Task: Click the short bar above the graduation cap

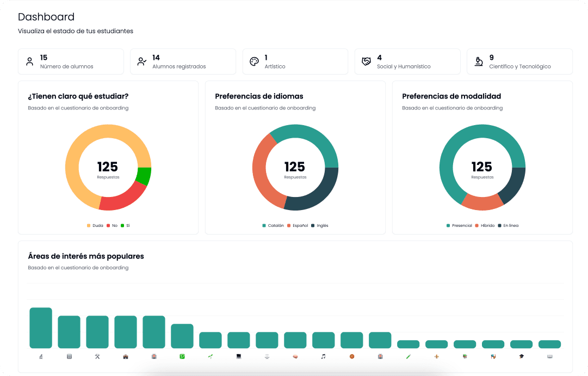Action: click(x=522, y=344)
